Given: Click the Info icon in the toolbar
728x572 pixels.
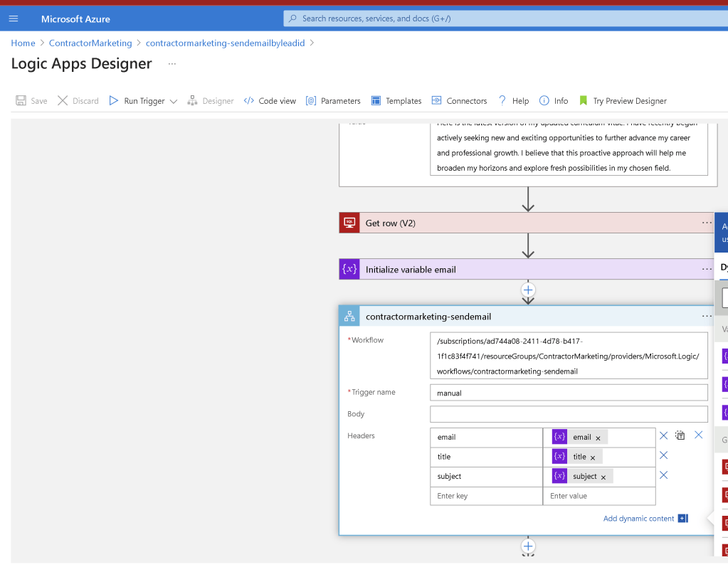Looking at the screenshot, I should [544, 101].
